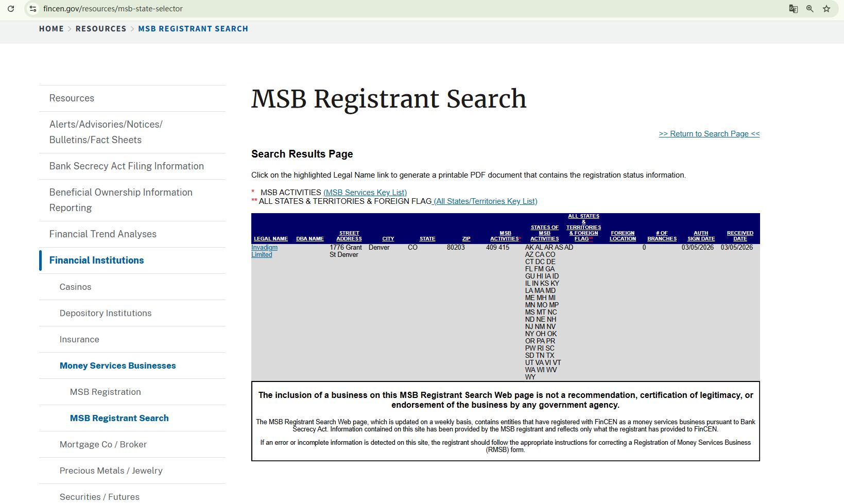Click STREET ADDRESS column header
The width and height of the screenshot is (844, 504).
point(349,236)
